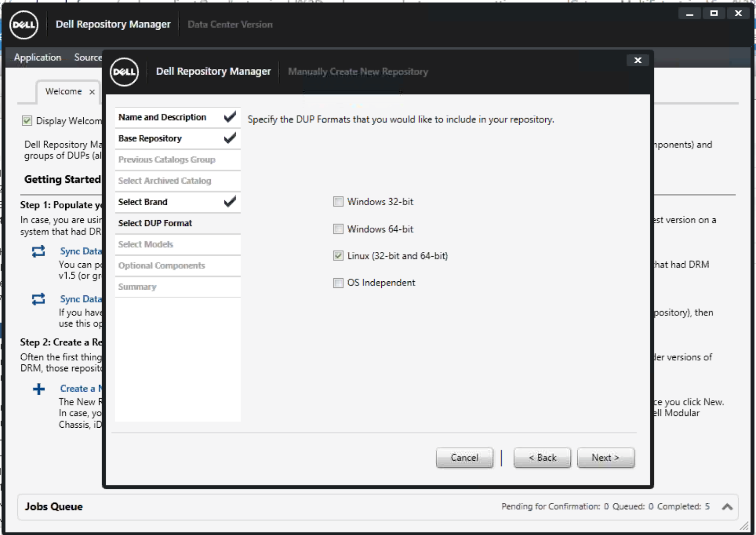Click the checkmark beside Select Brand step

click(x=230, y=202)
